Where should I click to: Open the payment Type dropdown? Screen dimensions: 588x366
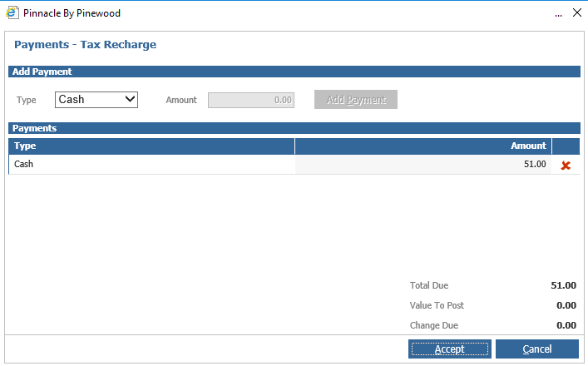[96, 100]
